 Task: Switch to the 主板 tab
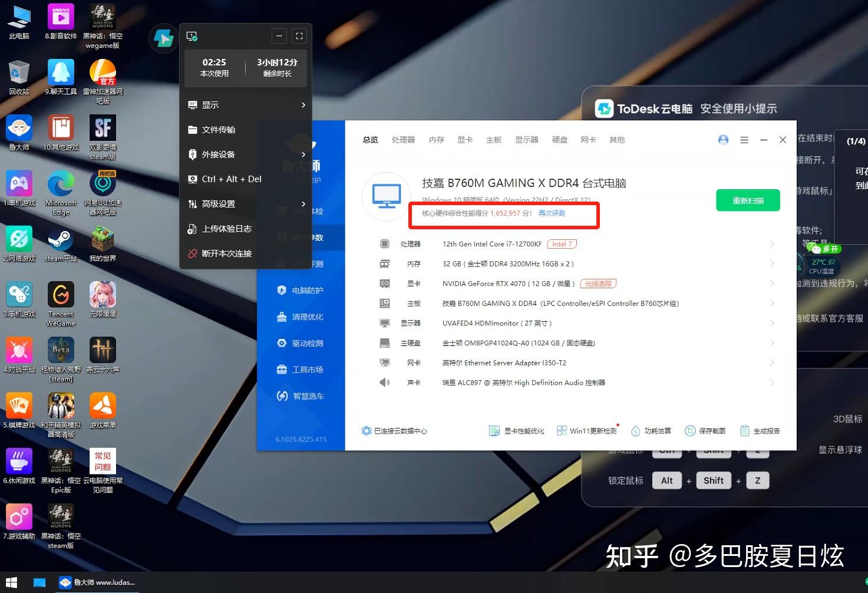pyautogui.click(x=494, y=140)
